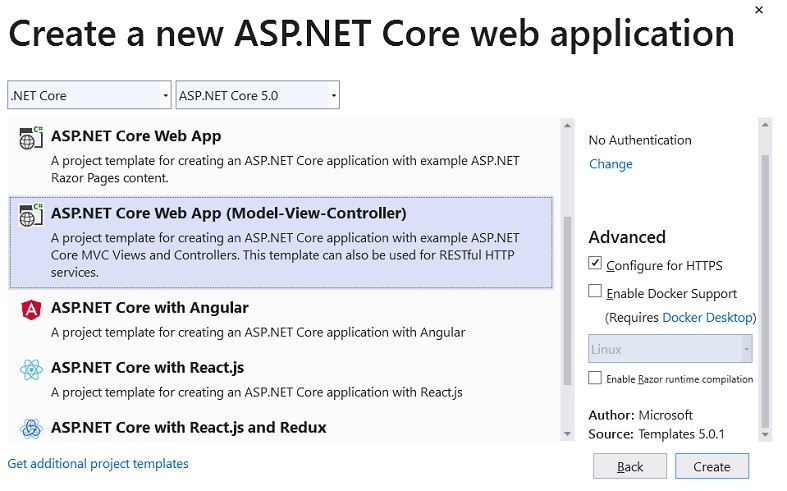
Task: Click the Model-View-Controller template icon
Action: (x=31, y=215)
